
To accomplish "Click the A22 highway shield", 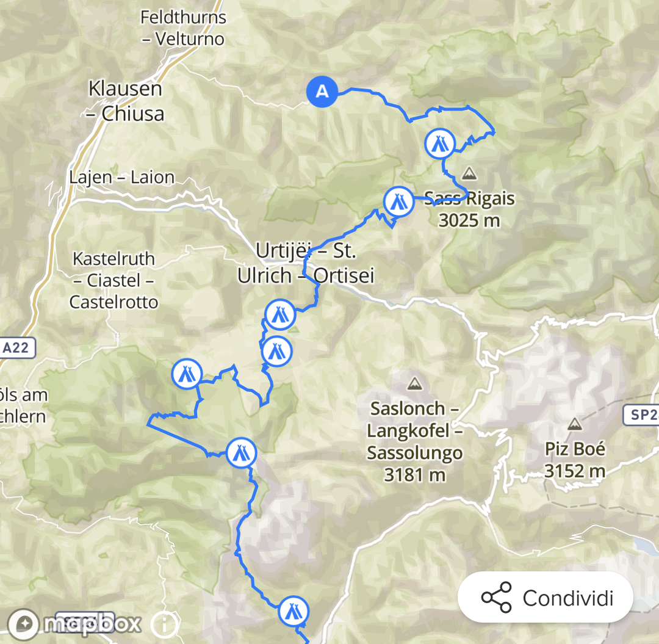I will pos(17,348).
